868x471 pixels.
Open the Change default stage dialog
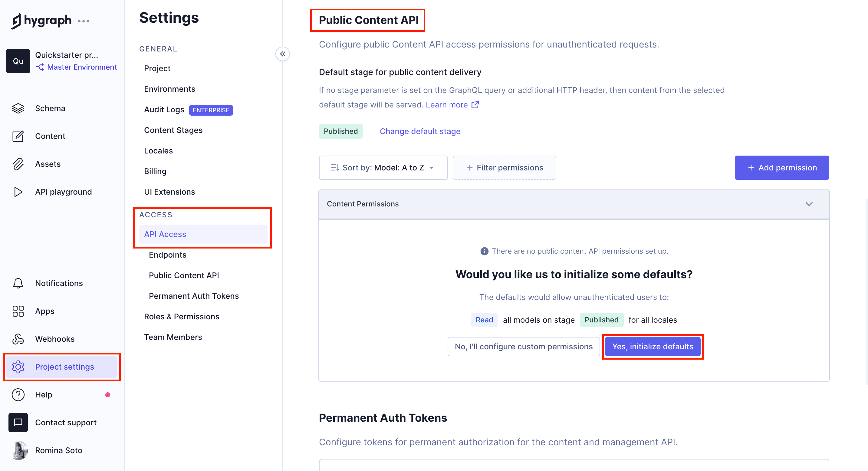pos(420,131)
